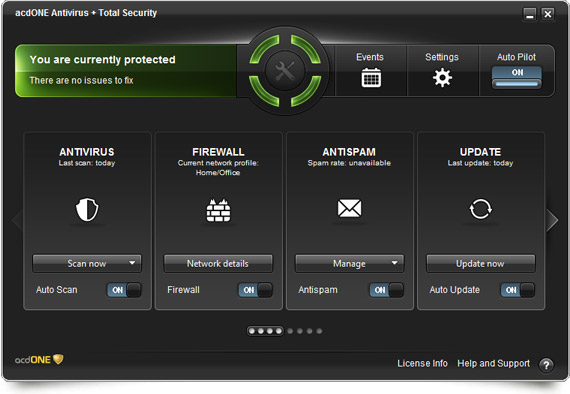Screen dimensions: 570x394
Task: Click the Antivirus shield icon
Action: click(87, 209)
